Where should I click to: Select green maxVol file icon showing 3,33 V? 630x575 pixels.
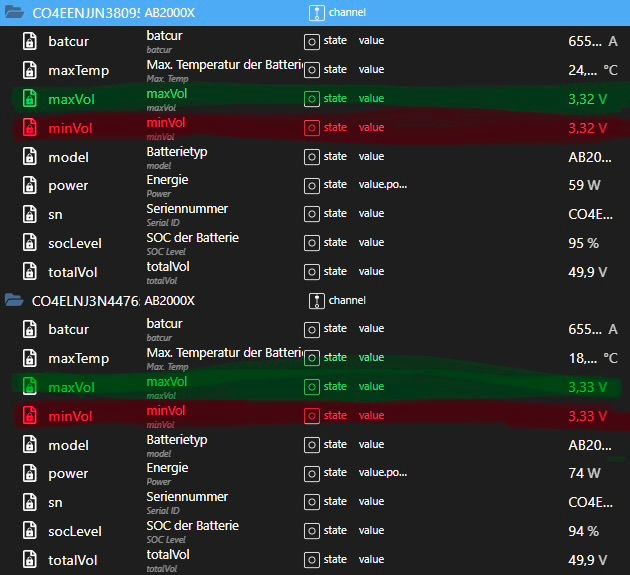(30, 387)
